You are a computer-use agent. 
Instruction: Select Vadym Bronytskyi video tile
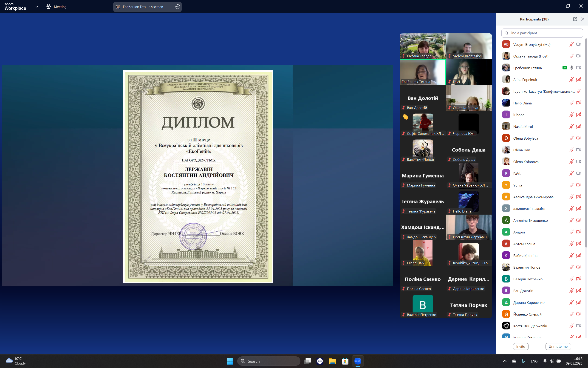469,46
